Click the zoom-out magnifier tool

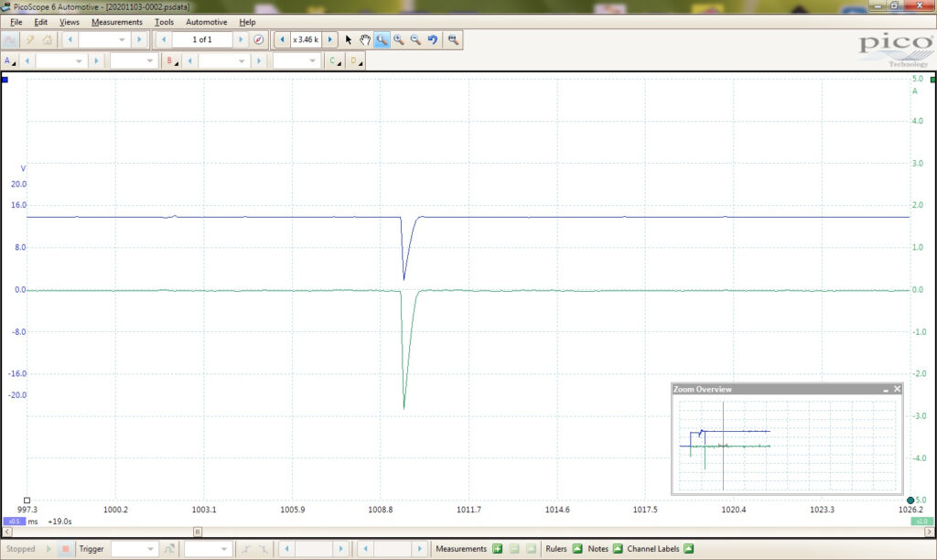pyautogui.click(x=415, y=39)
